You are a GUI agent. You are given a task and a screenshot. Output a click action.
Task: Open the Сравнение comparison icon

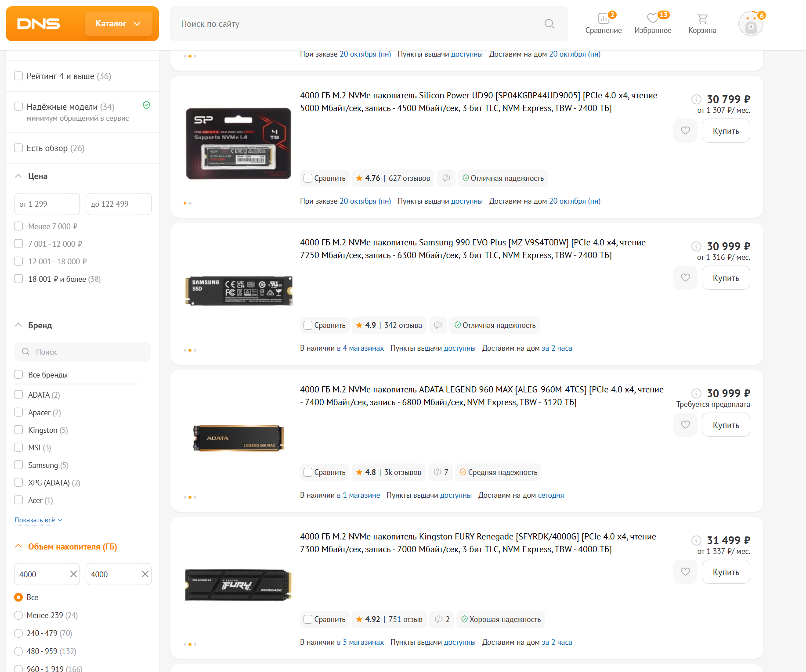(604, 24)
